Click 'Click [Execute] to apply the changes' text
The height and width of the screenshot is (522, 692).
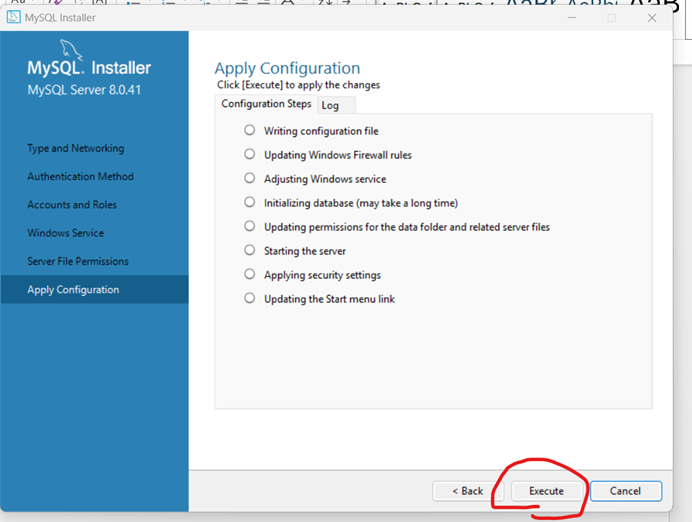coord(298,85)
